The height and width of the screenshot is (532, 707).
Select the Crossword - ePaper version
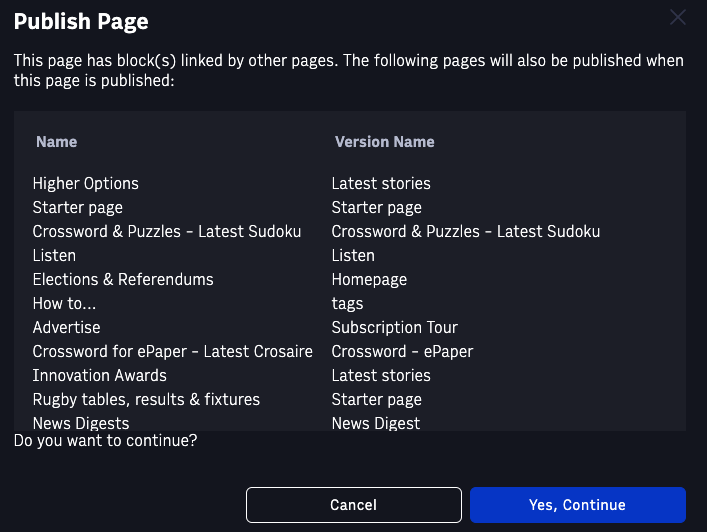[x=402, y=352]
